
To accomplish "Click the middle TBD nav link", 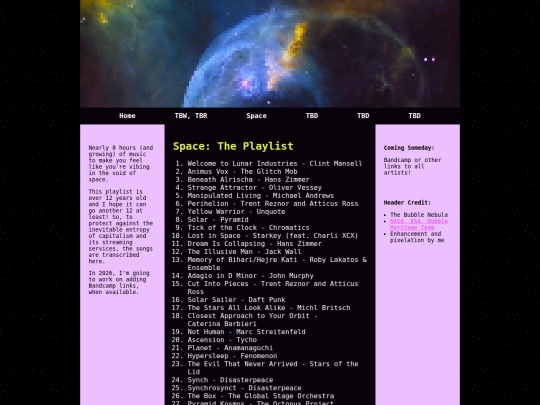I will (363, 116).
